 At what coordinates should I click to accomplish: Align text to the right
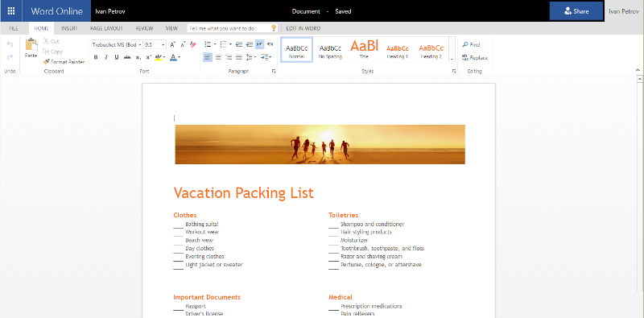229,57
